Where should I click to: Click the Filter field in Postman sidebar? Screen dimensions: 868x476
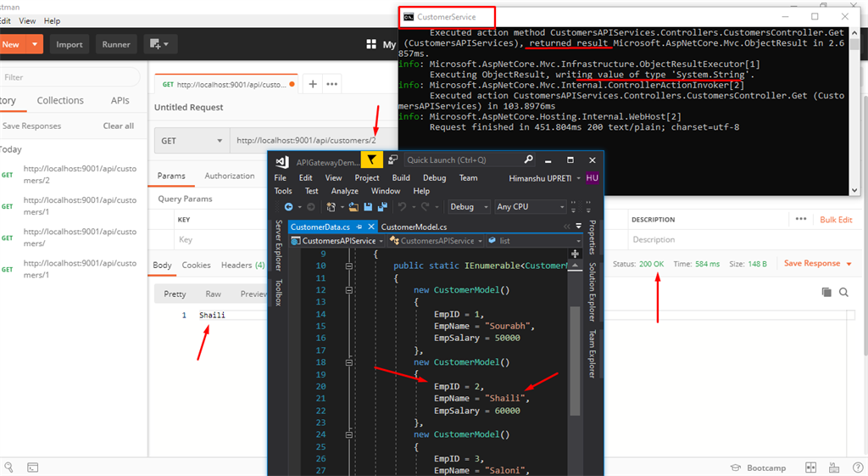(x=70, y=77)
